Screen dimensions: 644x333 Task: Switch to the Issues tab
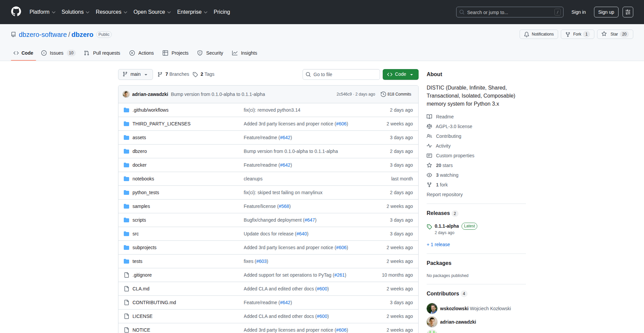(56, 53)
